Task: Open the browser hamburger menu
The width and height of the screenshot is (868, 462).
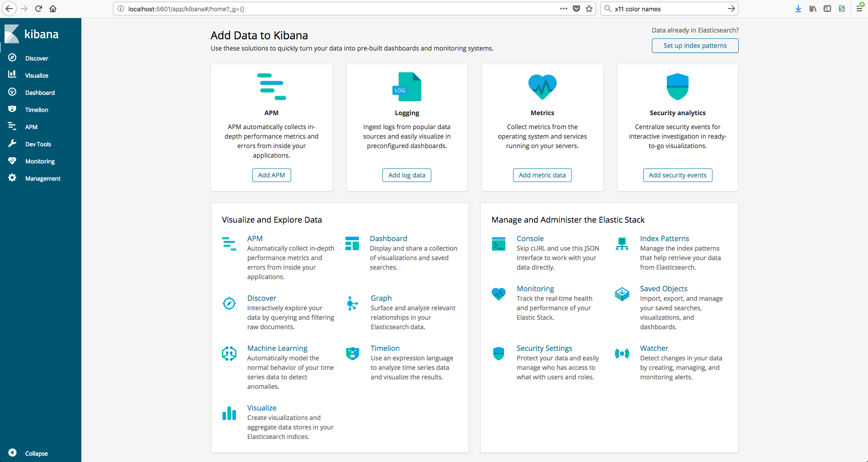Action: pyautogui.click(x=859, y=9)
